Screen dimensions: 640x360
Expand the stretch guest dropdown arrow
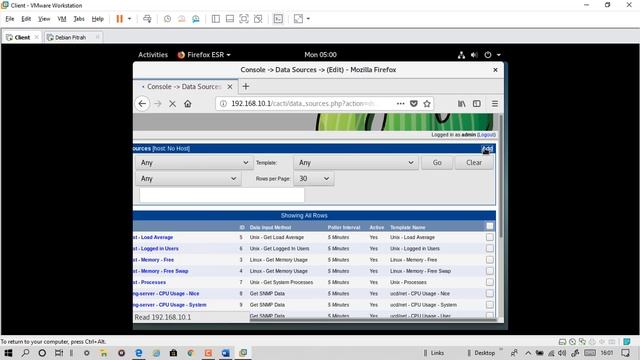pyautogui.click(x=308, y=19)
